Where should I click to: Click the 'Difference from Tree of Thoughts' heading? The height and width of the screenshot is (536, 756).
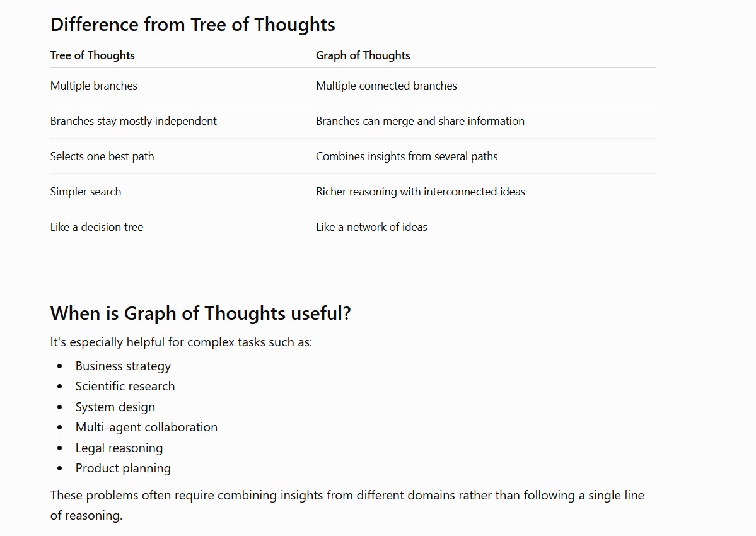192,25
